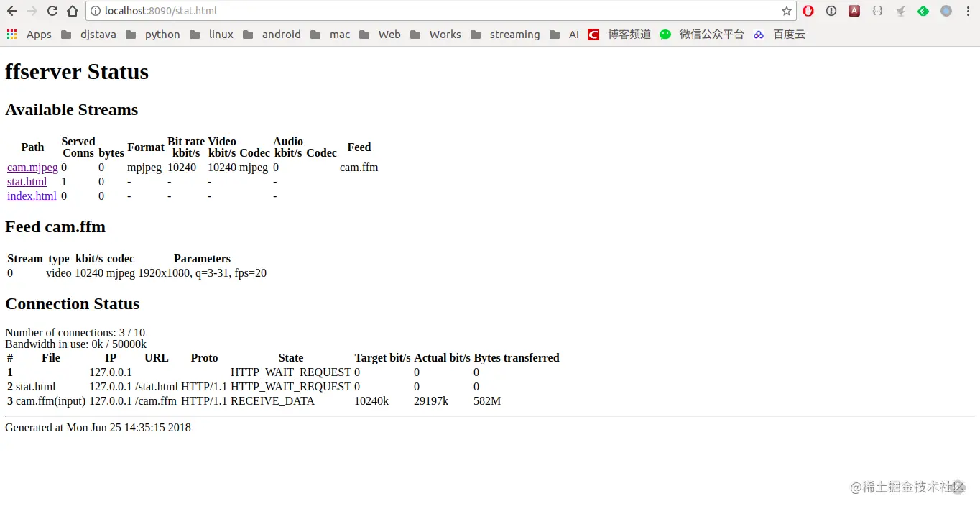Open the cam.mjpeg stream link
The height and width of the screenshot is (509, 980).
click(x=32, y=167)
